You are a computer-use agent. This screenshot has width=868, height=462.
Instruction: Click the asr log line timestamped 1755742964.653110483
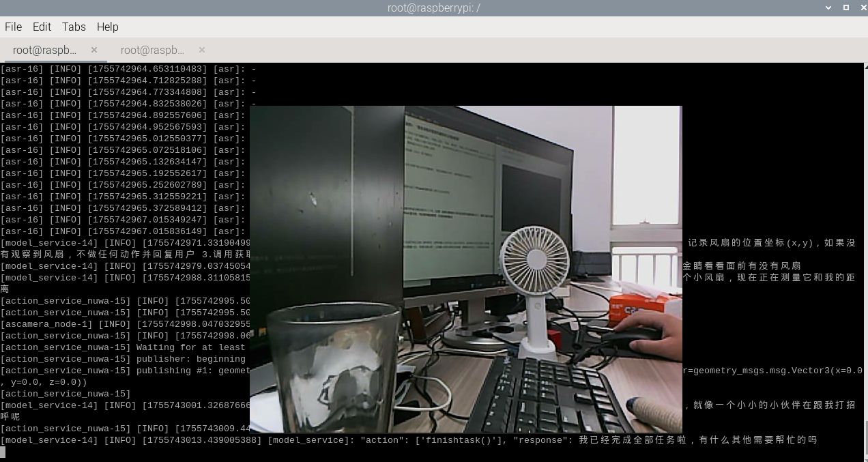pyautogui.click(x=128, y=69)
